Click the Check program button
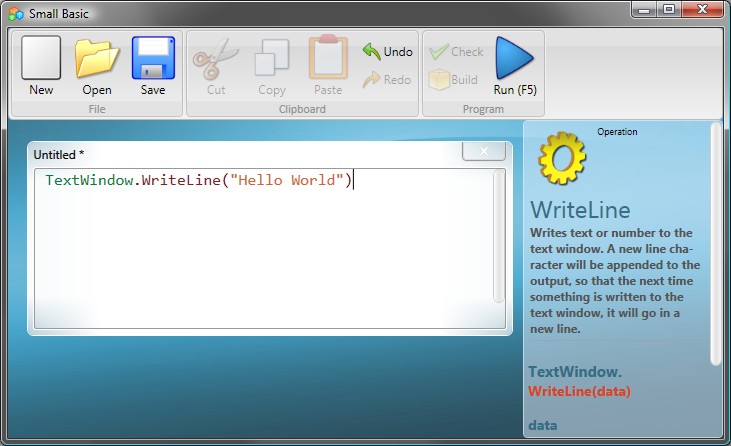 [456, 51]
